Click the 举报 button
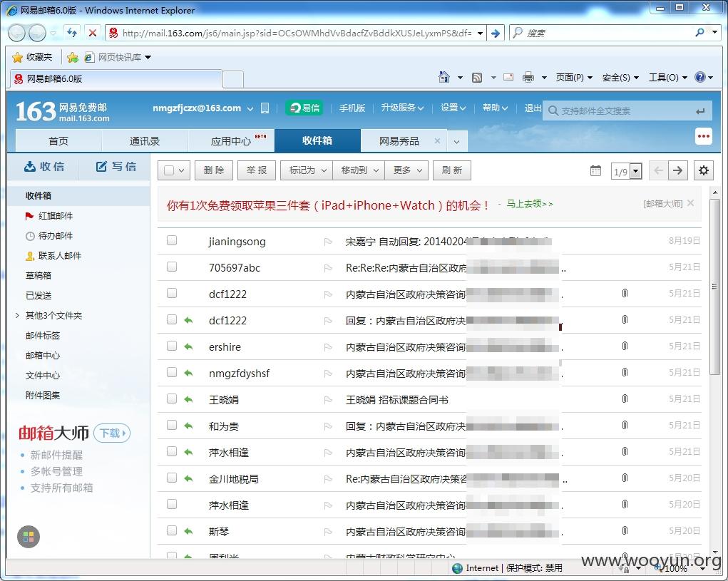 click(257, 170)
